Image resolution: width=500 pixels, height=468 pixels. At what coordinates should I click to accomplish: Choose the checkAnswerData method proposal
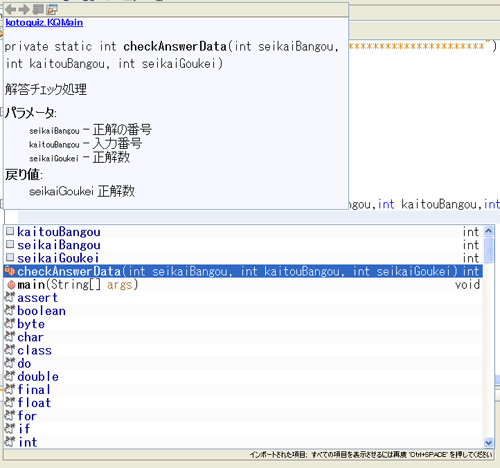243,271
